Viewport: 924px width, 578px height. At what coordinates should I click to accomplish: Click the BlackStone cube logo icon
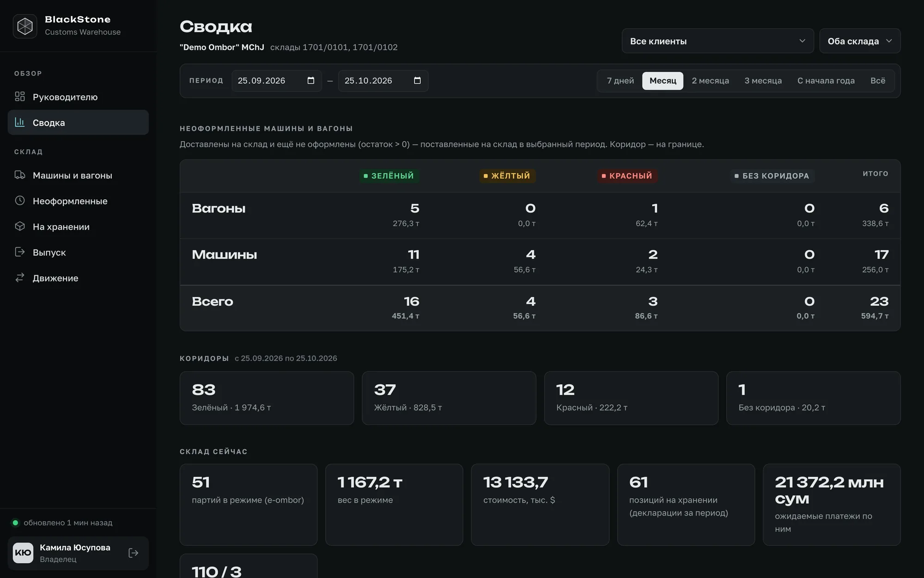tap(25, 26)
